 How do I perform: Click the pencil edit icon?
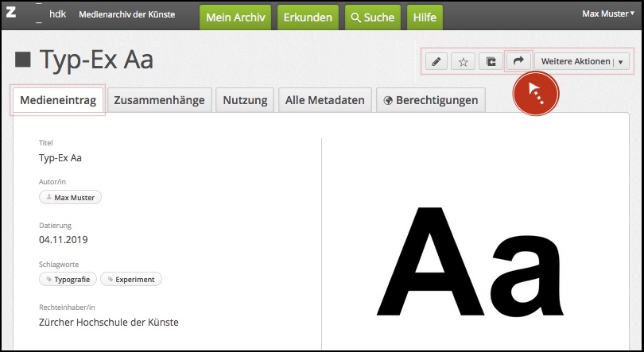click(436, 62)
